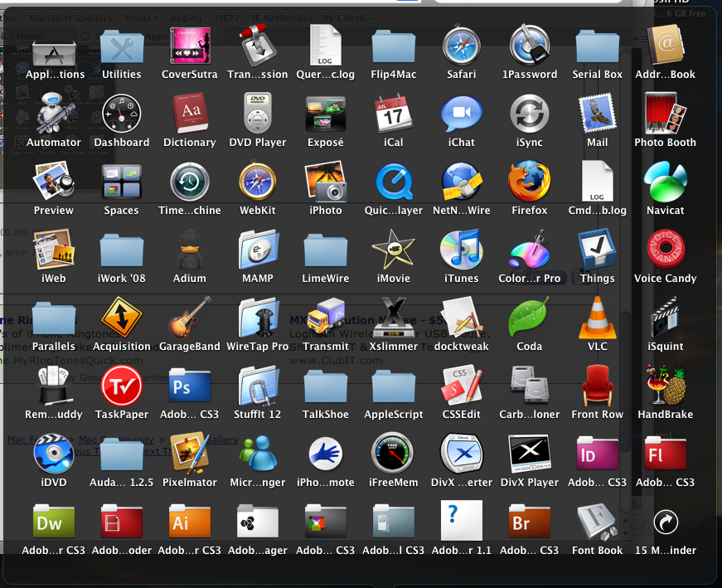This screenshot has height=588, width=722.
Task: Open Preview
Action: [54, 181]
